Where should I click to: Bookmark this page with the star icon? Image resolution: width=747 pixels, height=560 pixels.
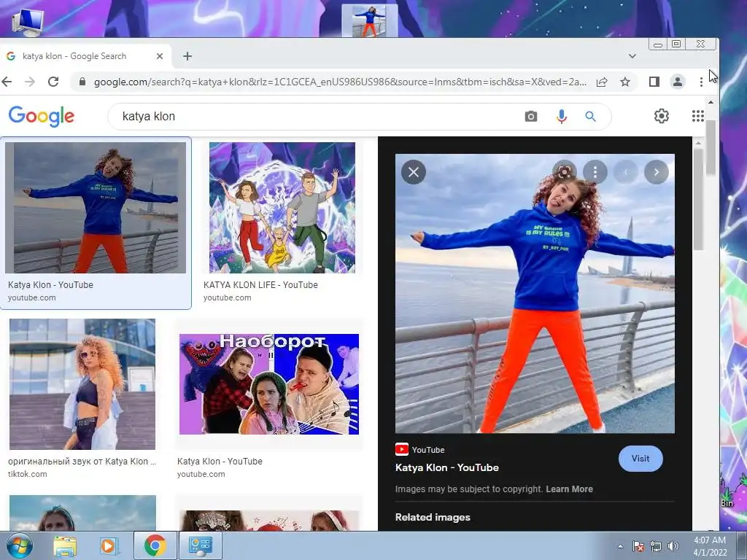pyautogui.click(x=625, y=82)
